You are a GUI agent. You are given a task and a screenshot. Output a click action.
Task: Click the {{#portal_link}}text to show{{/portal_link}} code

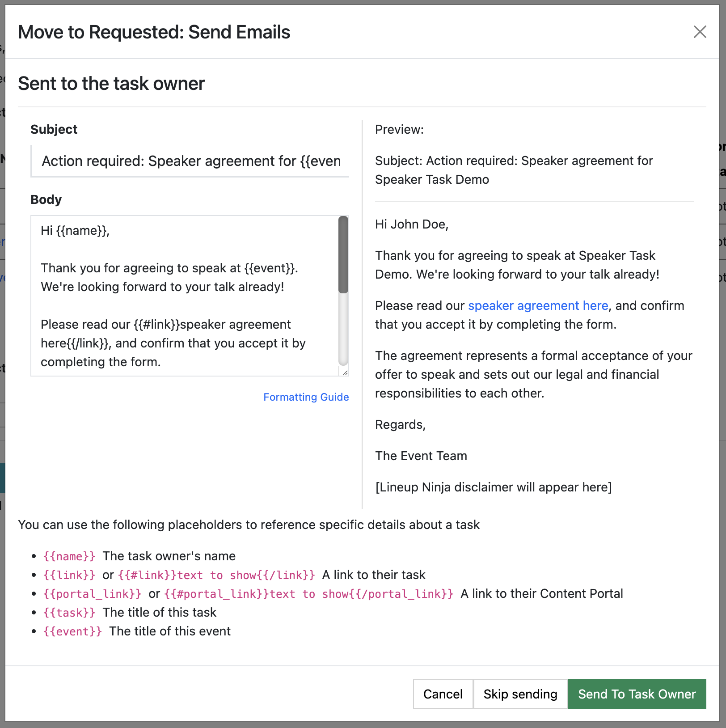click(309, 594)
